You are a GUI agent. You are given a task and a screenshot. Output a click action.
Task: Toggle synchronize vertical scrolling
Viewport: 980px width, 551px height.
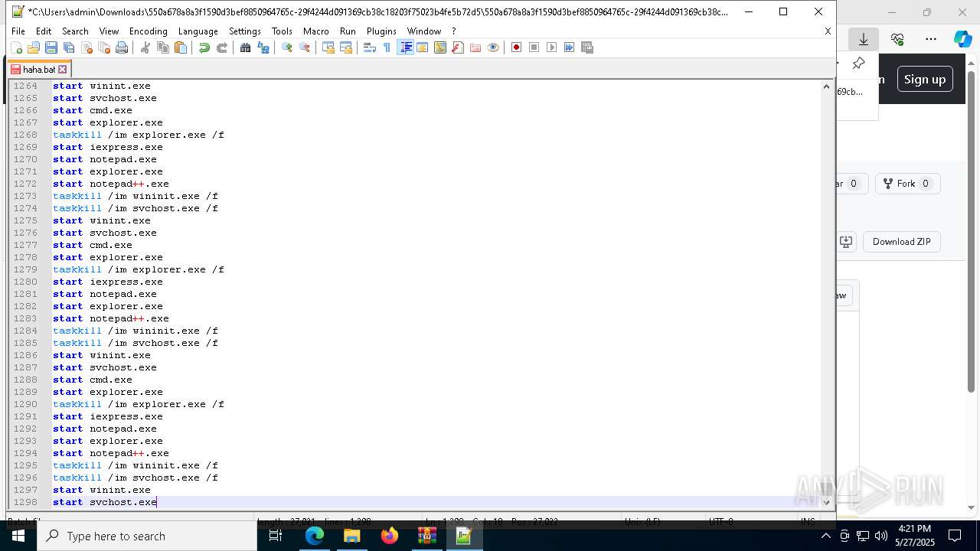[328, 47]
